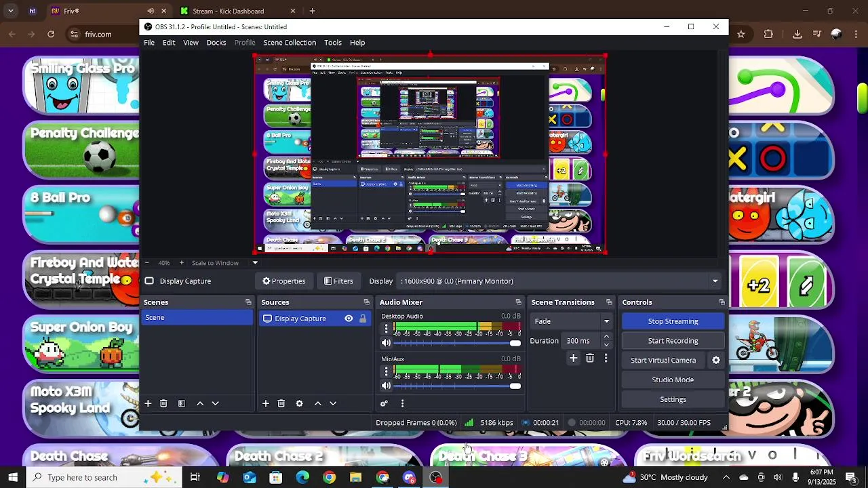Zoom in preview with plus icon
Image resolution: width=868 pixels, height=488 pixels.
pos(181,263)
